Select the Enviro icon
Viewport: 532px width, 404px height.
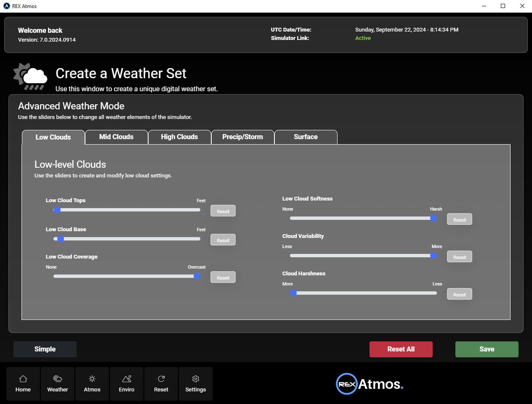pyautogui.click(x=126, y=383)
